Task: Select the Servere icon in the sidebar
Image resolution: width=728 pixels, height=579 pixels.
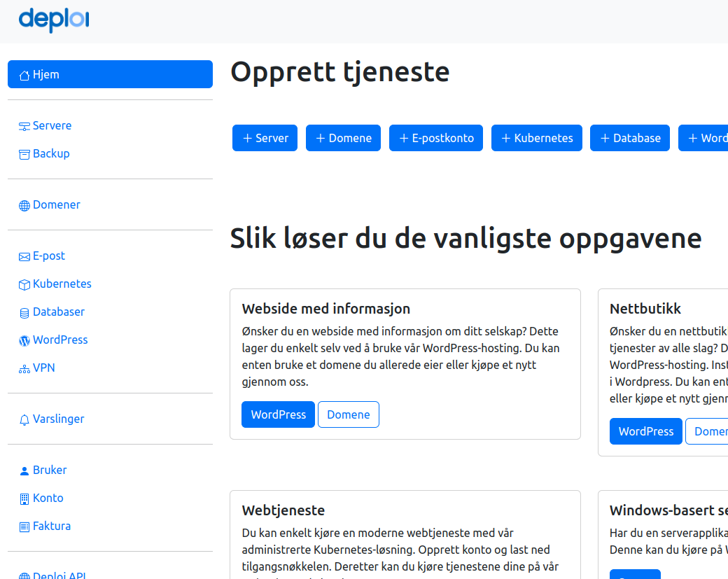Action: click(23, 125)
